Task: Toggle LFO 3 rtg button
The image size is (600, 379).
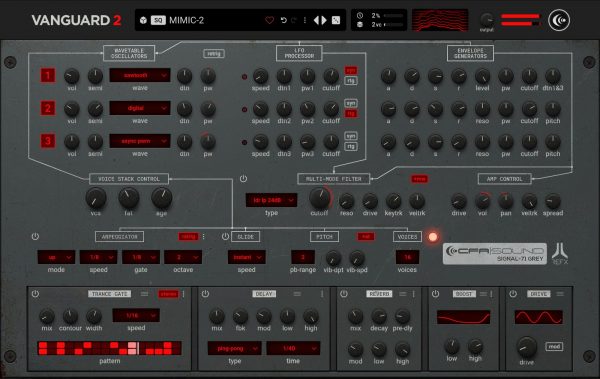Action: click(351, 146)
